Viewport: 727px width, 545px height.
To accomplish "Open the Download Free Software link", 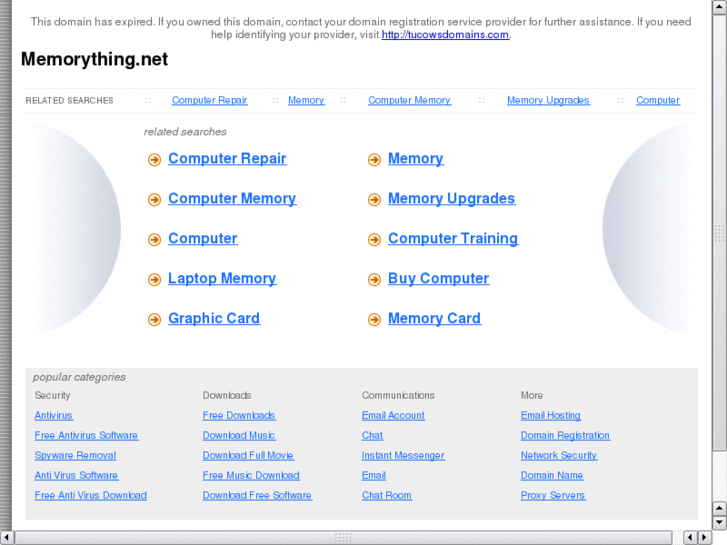I will (257, 495).
